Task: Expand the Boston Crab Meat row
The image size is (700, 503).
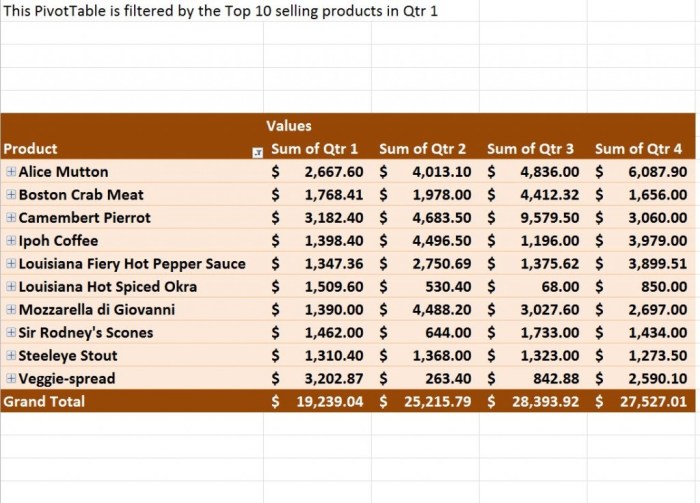Action: click(x=11, y=195)
